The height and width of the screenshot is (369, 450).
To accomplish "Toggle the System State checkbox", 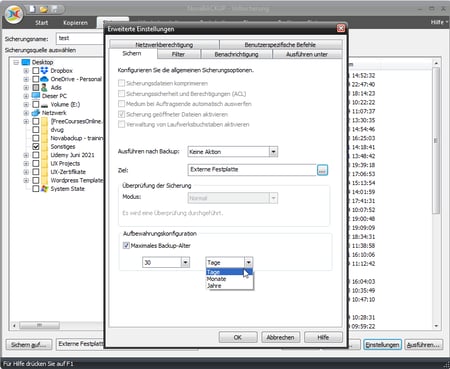I will click(36, 189).
